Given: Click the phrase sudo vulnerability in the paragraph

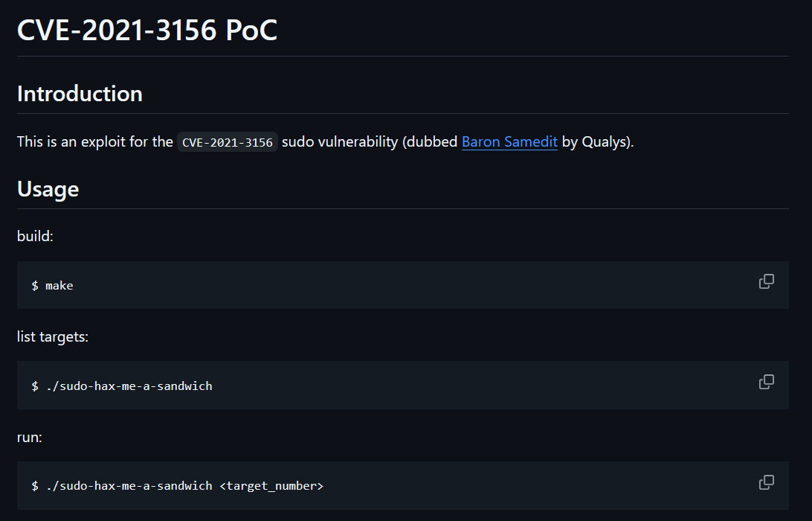Looking at the screenshot, I should click(x=339, y=142).
